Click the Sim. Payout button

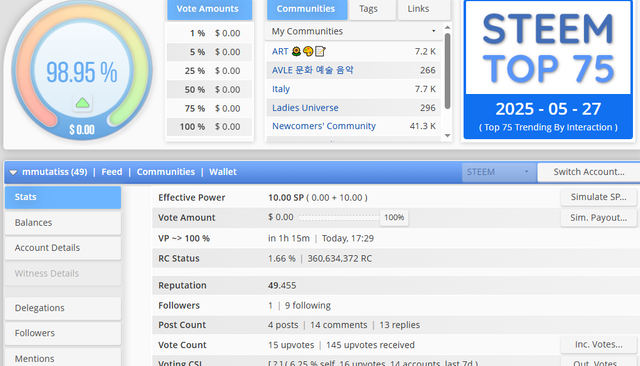[x=598, y=218]
